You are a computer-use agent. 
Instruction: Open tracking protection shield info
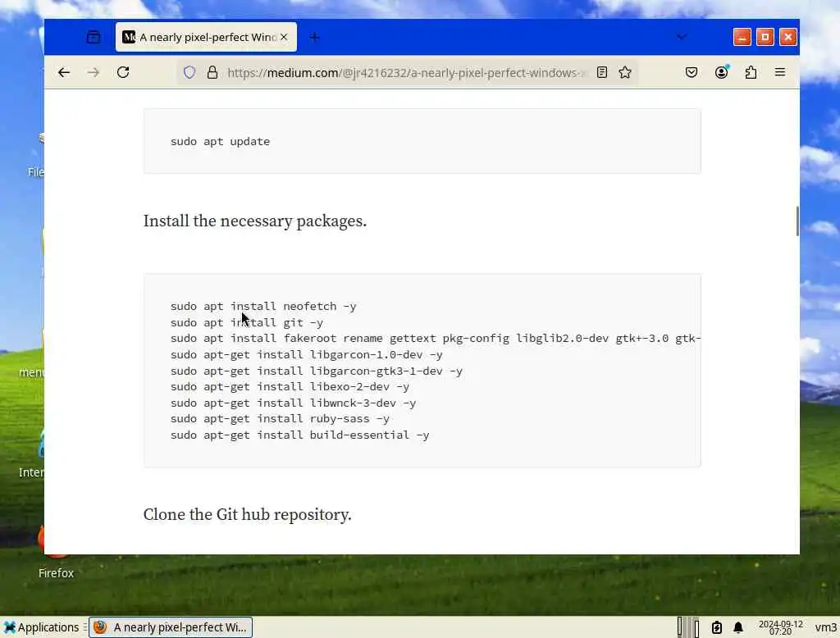pyautogui.click(x=189, y=72)
